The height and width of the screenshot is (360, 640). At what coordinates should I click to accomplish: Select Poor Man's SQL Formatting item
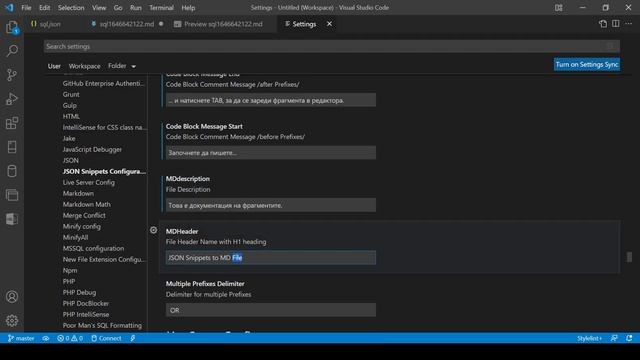(x=102, y=325)
